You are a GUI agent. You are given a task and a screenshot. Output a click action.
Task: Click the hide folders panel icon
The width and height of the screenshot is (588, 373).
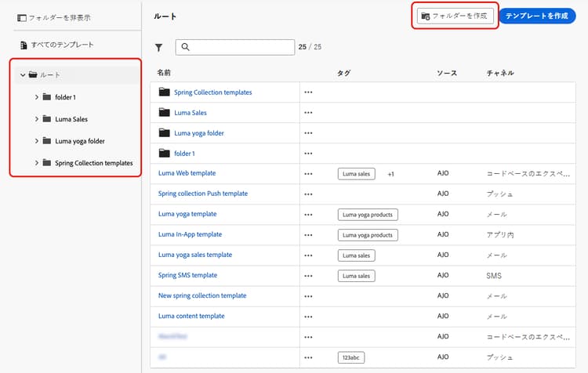pyautogui.click(x=22, y=18)
